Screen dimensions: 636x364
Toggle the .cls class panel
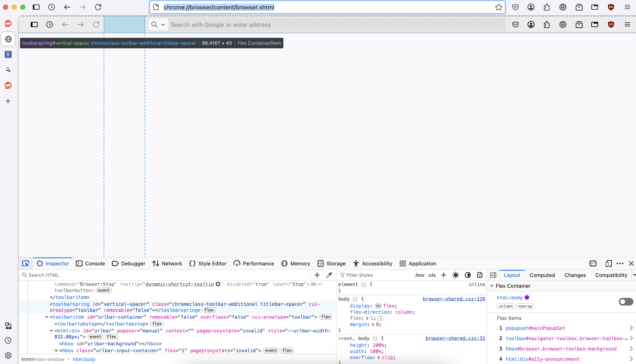[x=432, y=275]
